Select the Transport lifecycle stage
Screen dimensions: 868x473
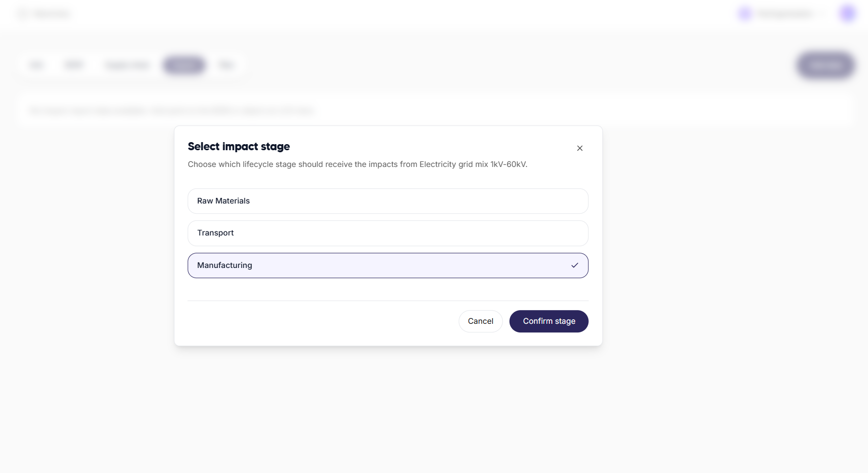point(388,233)
